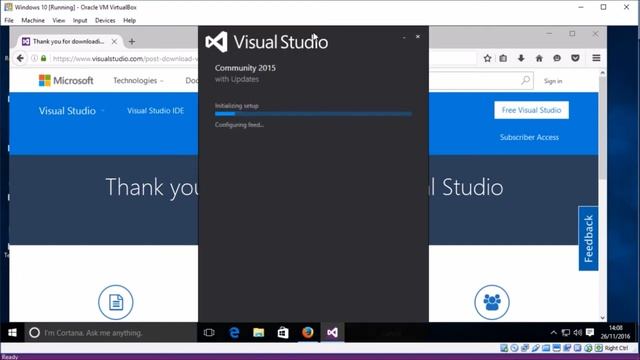This screenshot has height=360, width=640.
Task: Close the Visual Studio installer window
Action: coord(418,37)
